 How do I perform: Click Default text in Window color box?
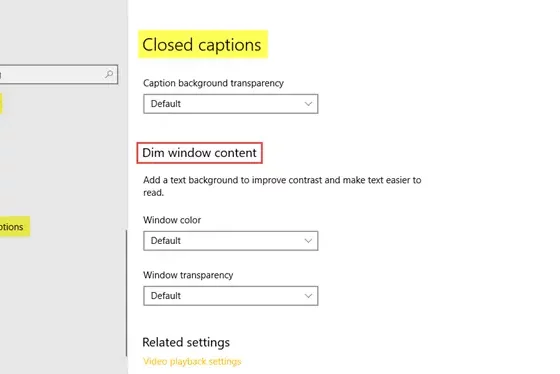click(166, 241)
